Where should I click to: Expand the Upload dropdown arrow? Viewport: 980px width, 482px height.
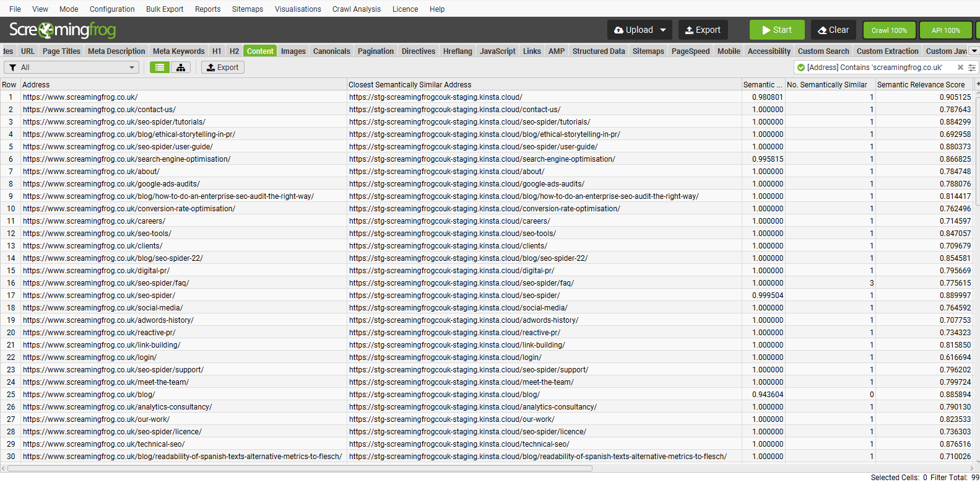663,30
